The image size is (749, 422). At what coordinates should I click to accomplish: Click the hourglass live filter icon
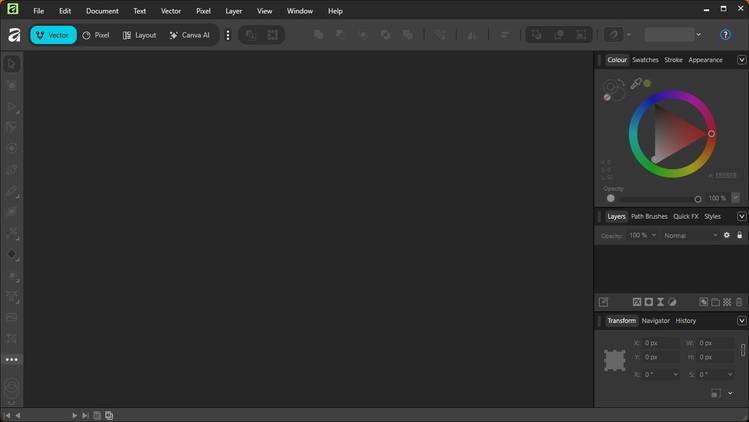tap(660, 302)
